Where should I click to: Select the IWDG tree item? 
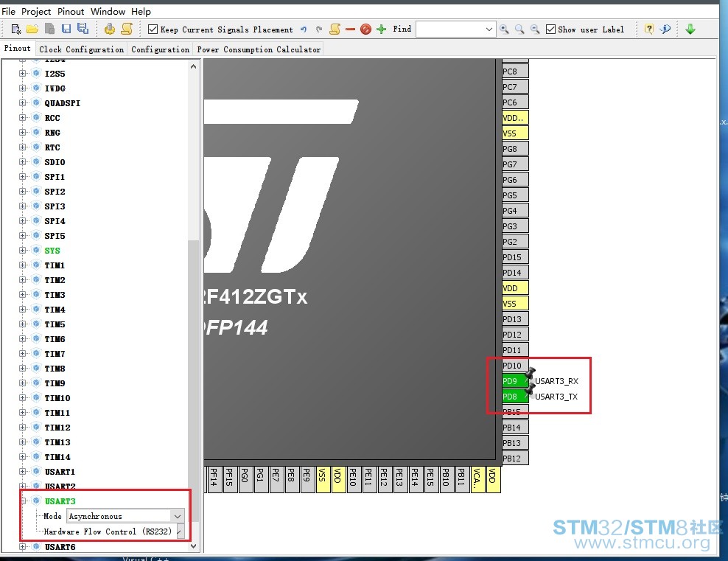tap(55, 88)
